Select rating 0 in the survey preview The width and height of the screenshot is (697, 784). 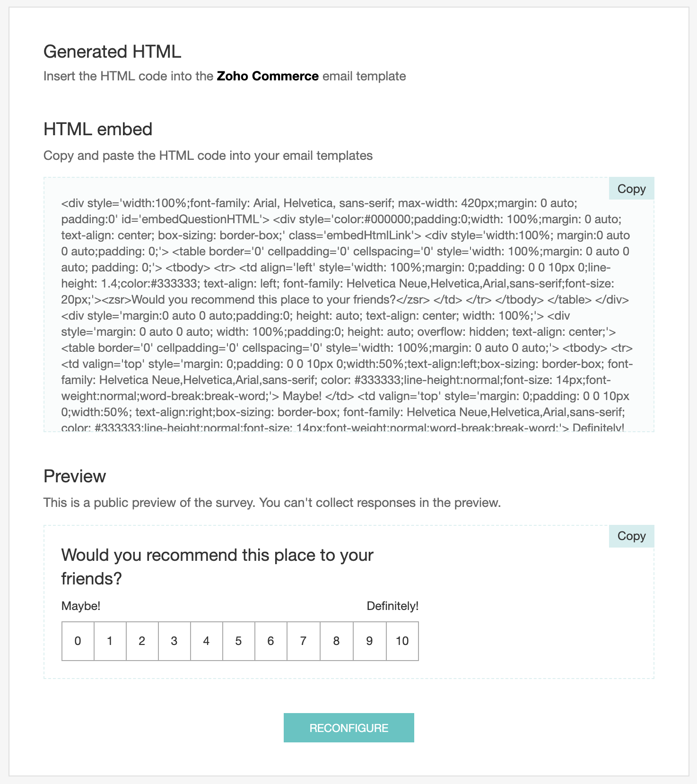78,641
